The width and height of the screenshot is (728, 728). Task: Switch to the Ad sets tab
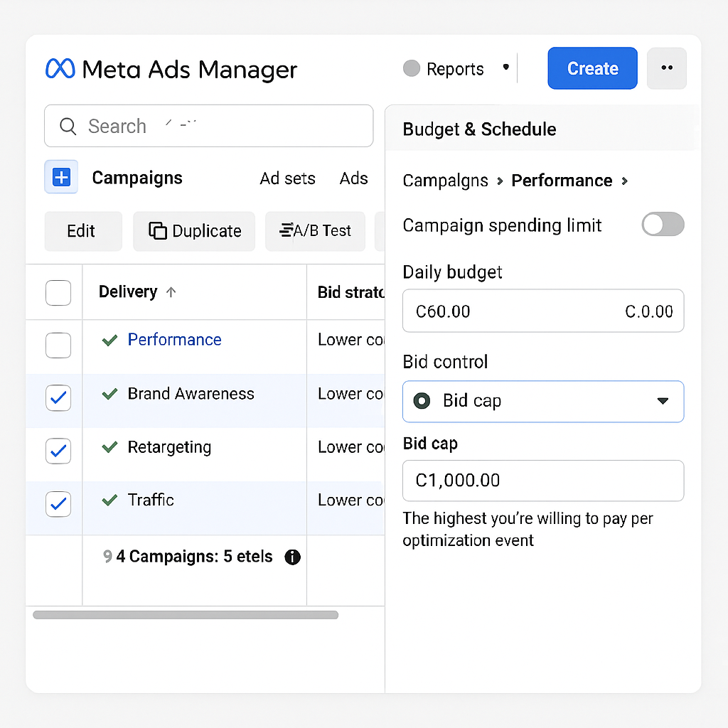tap(287, 178)
